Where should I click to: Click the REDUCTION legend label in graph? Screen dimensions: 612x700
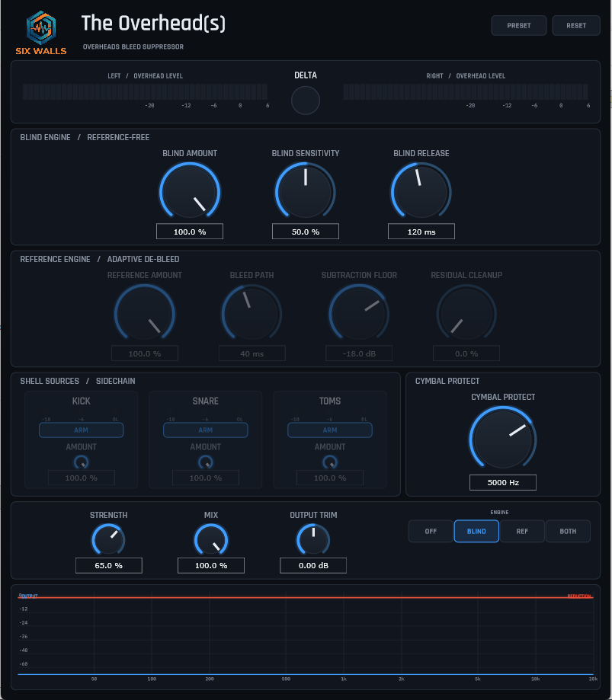579,596
